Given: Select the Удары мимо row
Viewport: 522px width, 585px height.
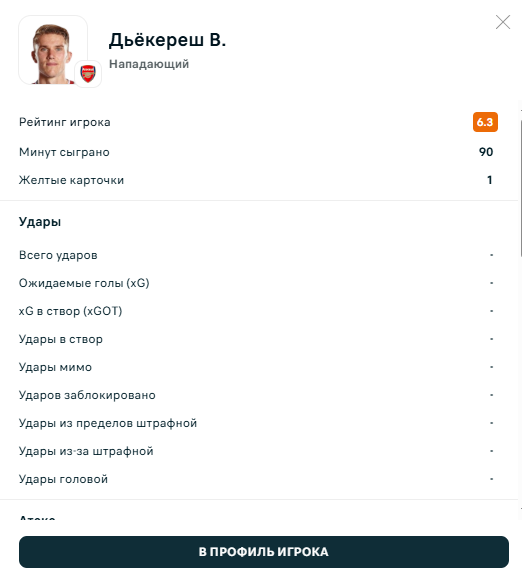Looking at the screenshot, I should pos(258,367).
